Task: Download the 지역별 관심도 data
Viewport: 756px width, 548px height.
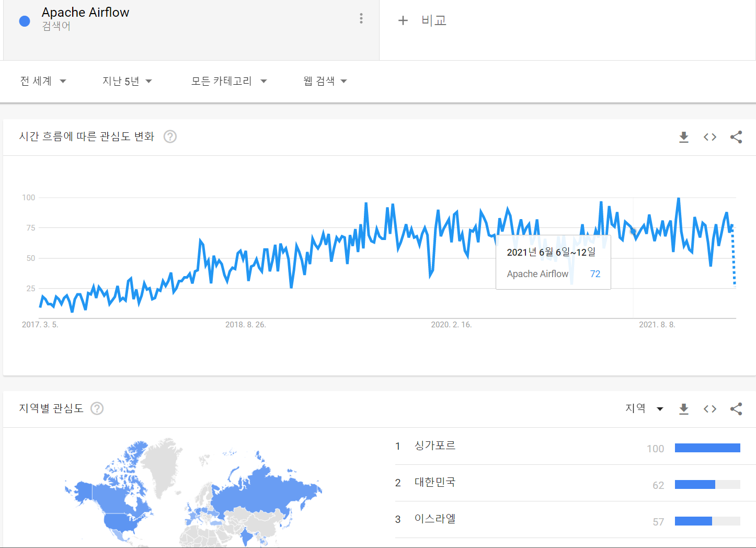Action: click(x=684, y=409)
